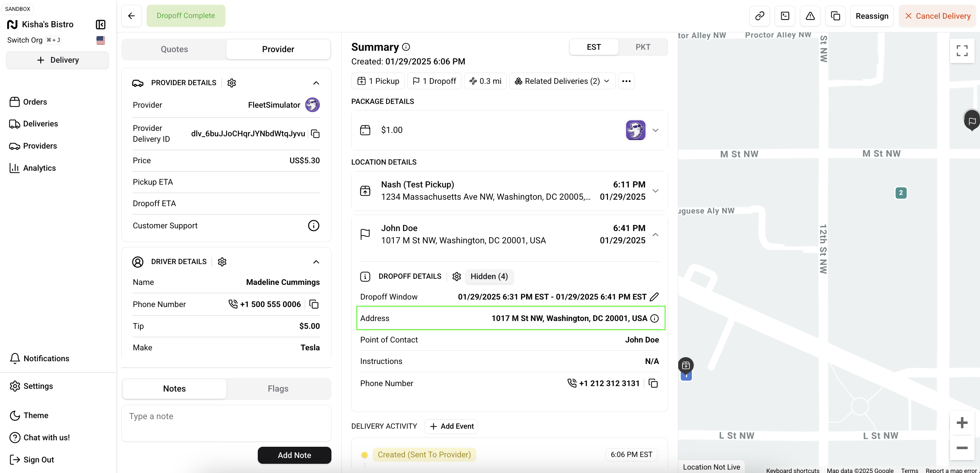Screen dimensions: 980x473
Task: Expand the Nash (Test Pickup) location
Action: (x=655, y=191)
